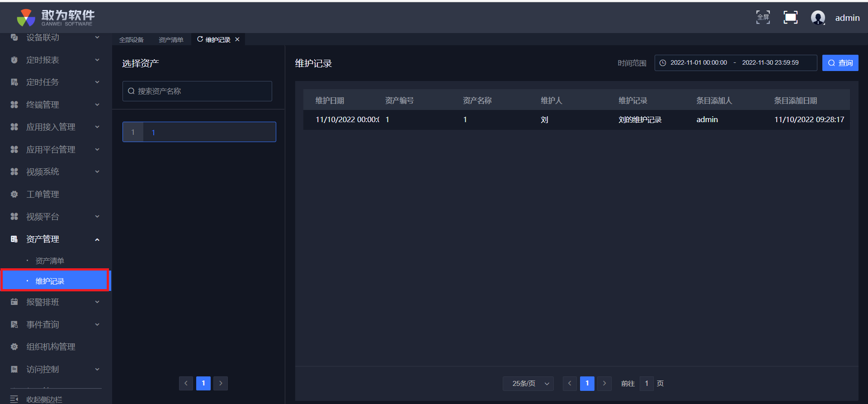
Task: Close the 维护记录 tab
Action: click(237, 39)
